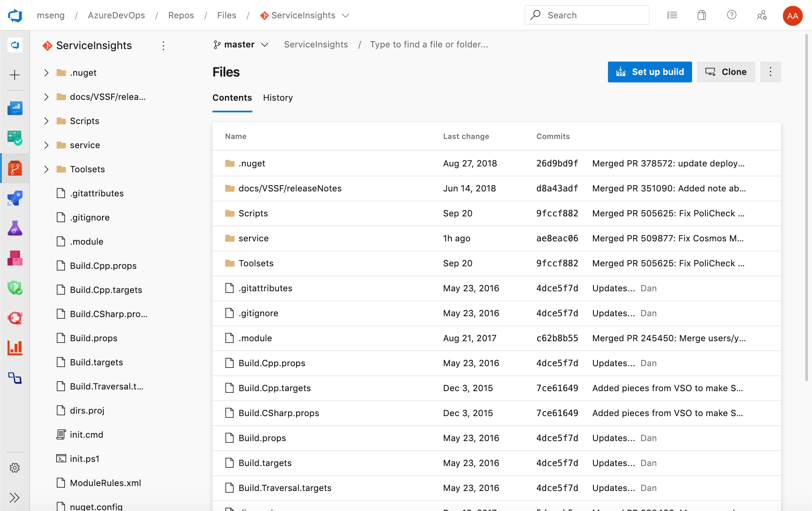The height and width of the screenshot is (511, 812).
Task: Expand the service folder tree item
Action: [46, 145]
